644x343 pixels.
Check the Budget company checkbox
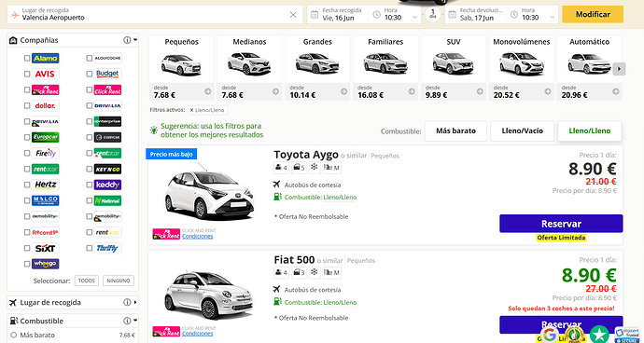click(89, 74)
